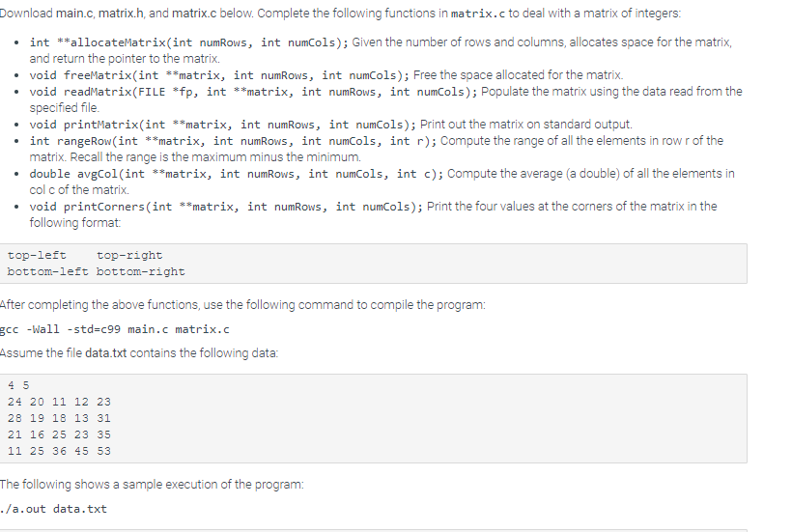
Task: Click the first data row 24 20 11 12 23
Action: click(x=59, y=402)
